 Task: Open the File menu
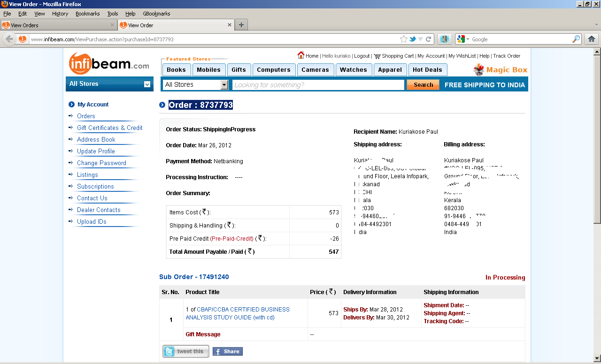[7, 14]
